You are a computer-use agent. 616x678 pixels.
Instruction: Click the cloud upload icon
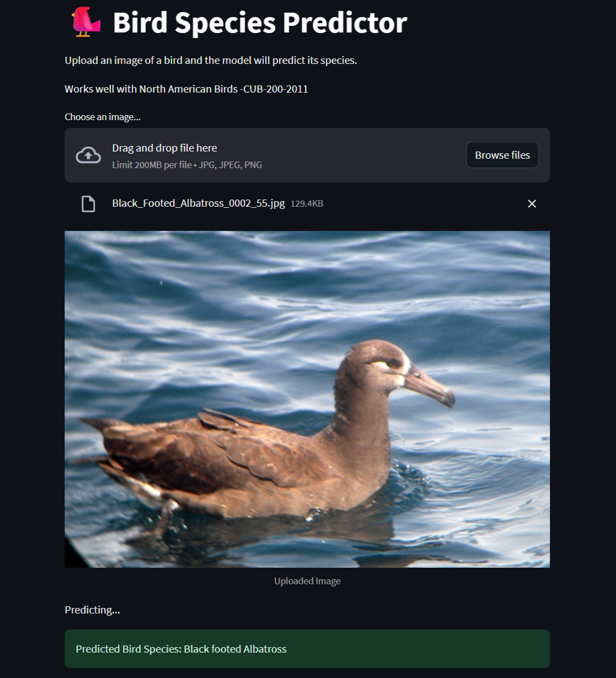tap(88, 155)
